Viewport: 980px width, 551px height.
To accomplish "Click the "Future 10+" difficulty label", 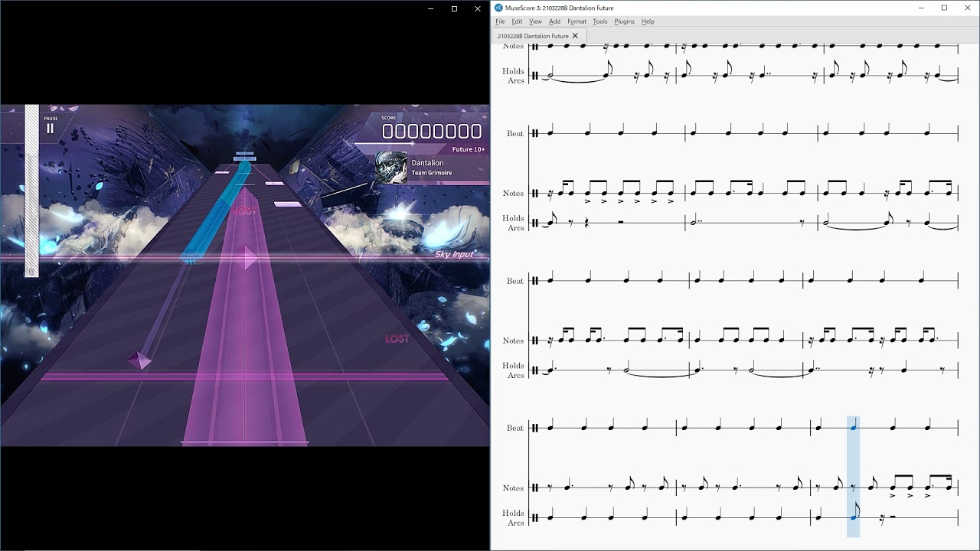I will coord(468,149).
